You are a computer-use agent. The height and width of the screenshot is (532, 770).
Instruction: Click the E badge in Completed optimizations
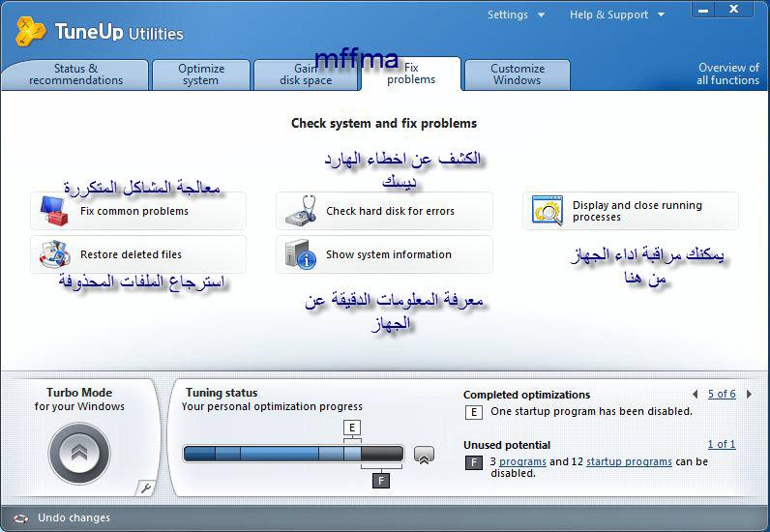[x=473, y=412]
